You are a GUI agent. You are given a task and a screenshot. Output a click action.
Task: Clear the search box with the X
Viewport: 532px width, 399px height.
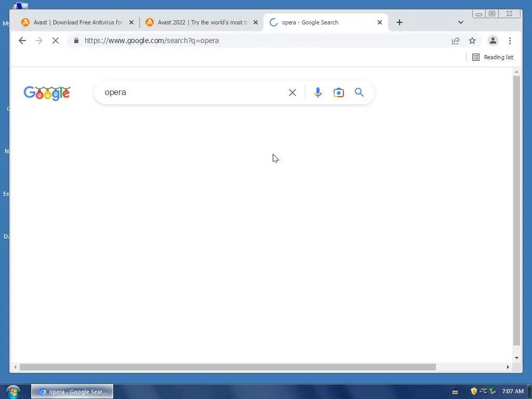(x=292, y=92)
